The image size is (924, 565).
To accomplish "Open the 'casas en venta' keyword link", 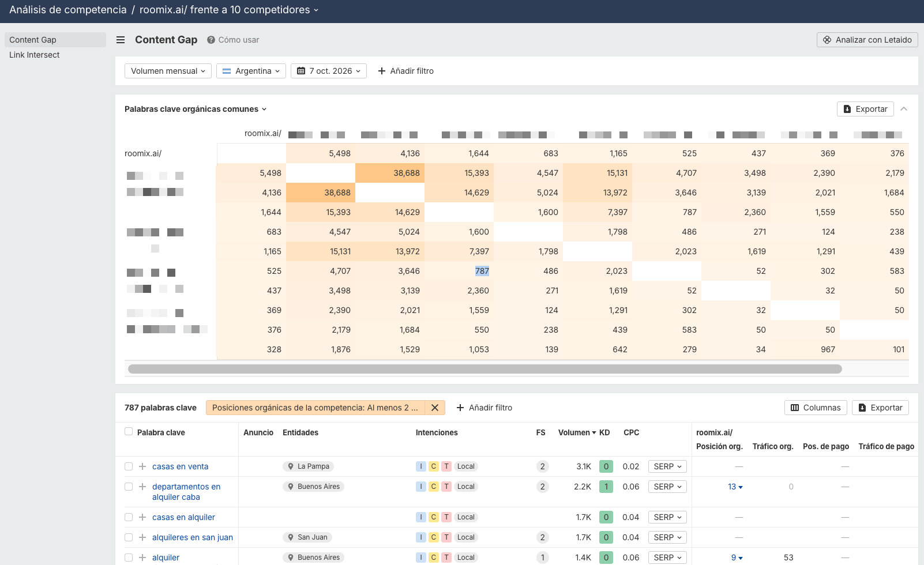I will (181, 466).
